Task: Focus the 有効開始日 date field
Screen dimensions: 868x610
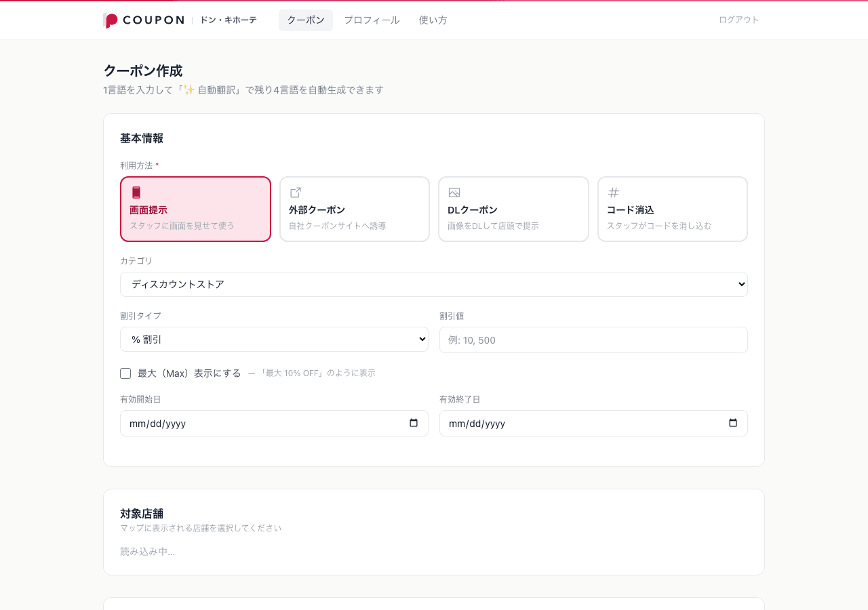Action: coord(274,423)
